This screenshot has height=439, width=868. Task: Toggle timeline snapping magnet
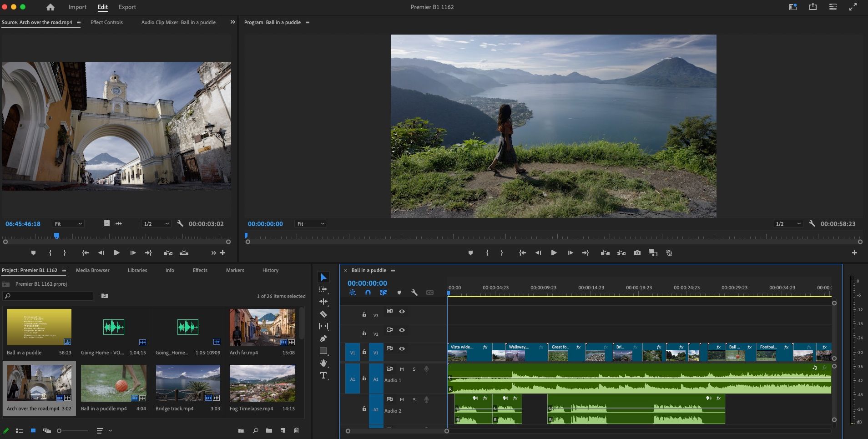point(368,293)
